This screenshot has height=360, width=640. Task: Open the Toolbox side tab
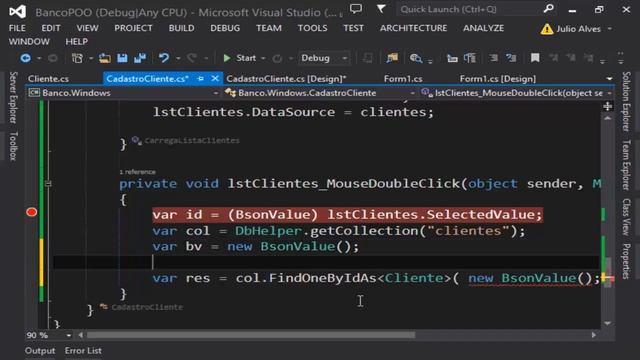click(x=13, y=146)
